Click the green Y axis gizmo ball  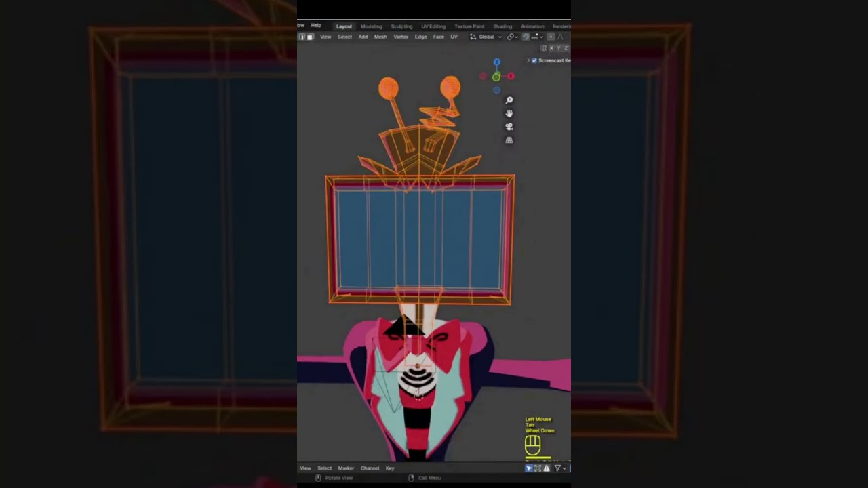point(496,77)
